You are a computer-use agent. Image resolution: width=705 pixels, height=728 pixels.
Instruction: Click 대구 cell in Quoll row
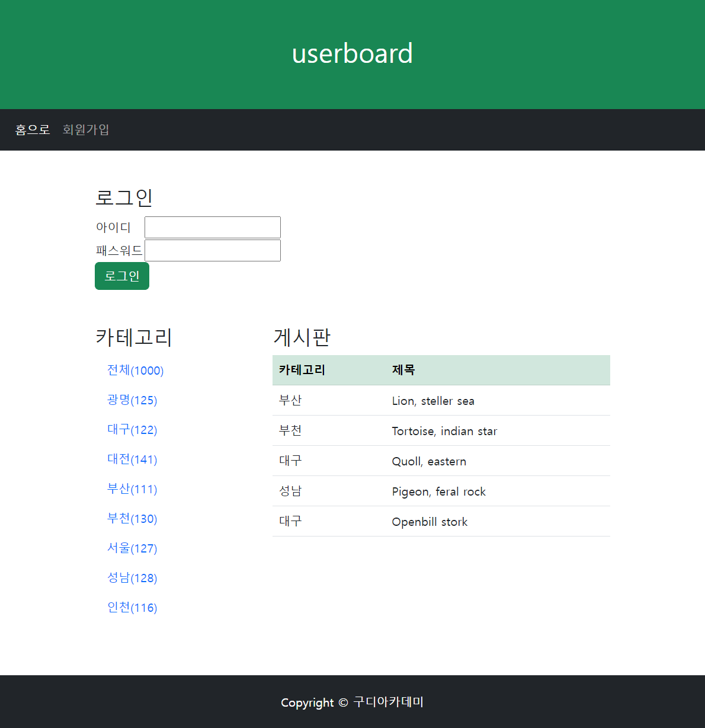290,461
